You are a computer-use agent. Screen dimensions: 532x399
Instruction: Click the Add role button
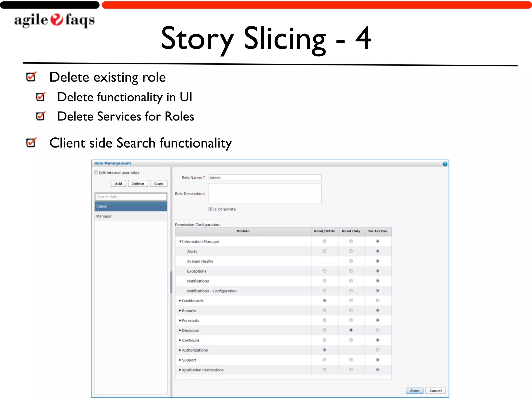(118, 183)
